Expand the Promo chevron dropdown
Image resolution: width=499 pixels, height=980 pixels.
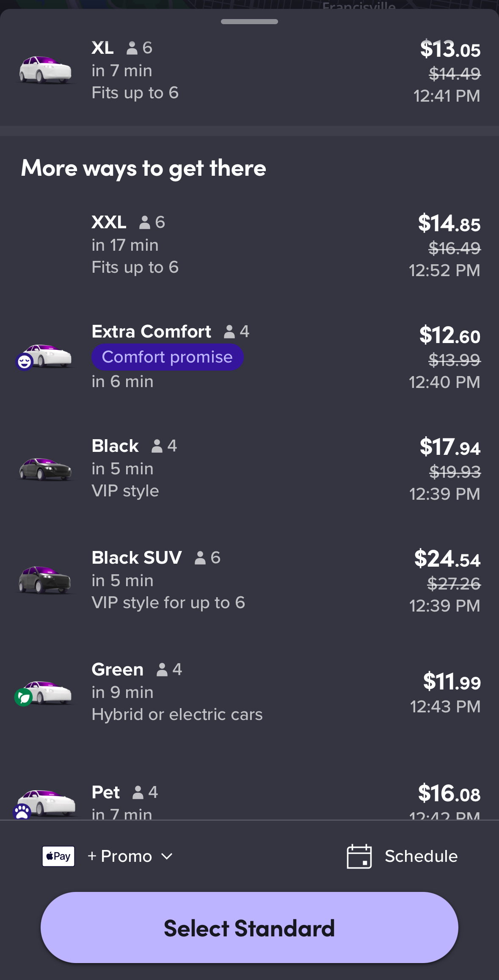[x=167, y=856]
